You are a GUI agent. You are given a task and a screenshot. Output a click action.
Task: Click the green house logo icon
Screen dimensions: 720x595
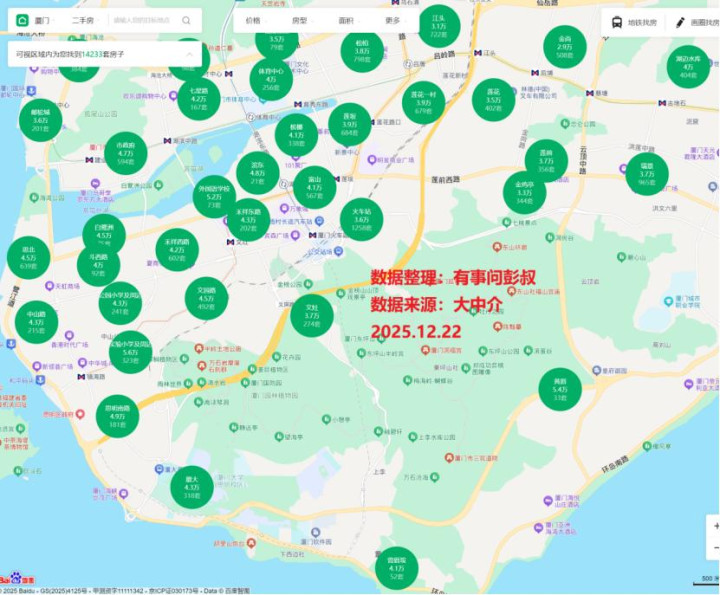pyautogui.click(x=22, y=20)
